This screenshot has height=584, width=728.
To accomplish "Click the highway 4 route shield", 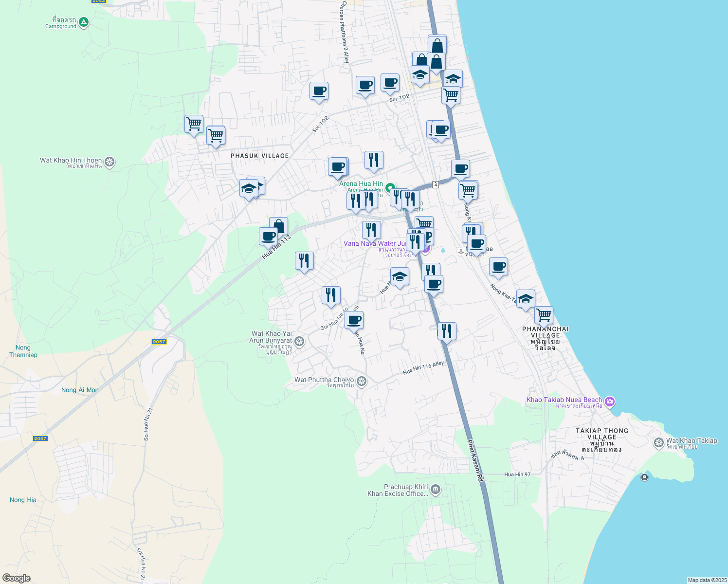I will click(x=435, y=184).
